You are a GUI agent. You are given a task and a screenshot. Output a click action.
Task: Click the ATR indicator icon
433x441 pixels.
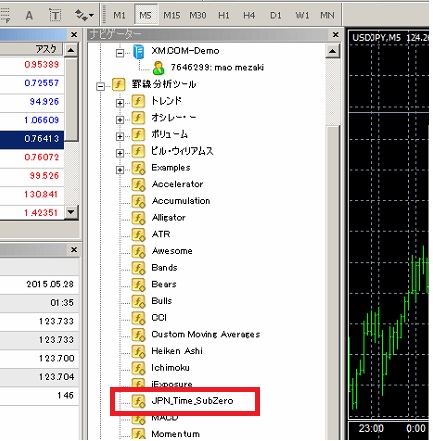tap(138, 234)
